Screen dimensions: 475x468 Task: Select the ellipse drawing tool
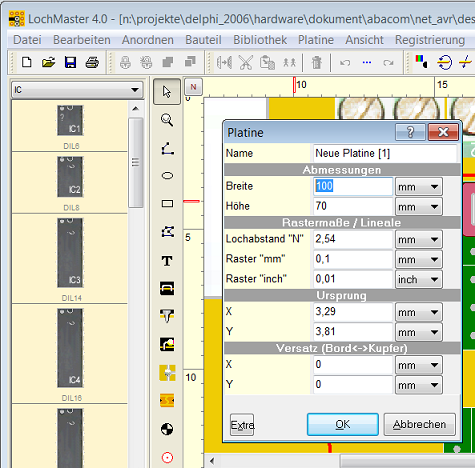167,176
